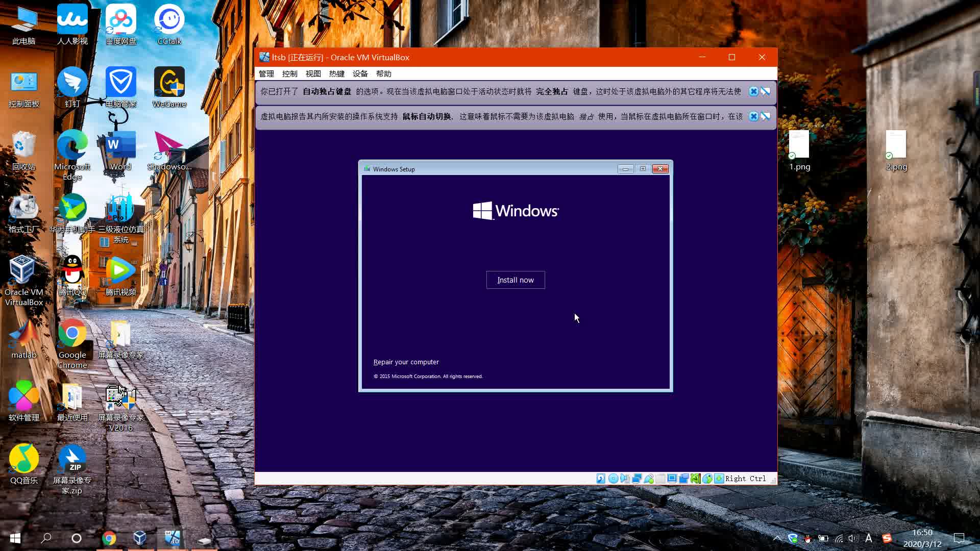Click the recording indicator in VirtualBox status bar
Screen dimensions: 980x551
point(684,479)
